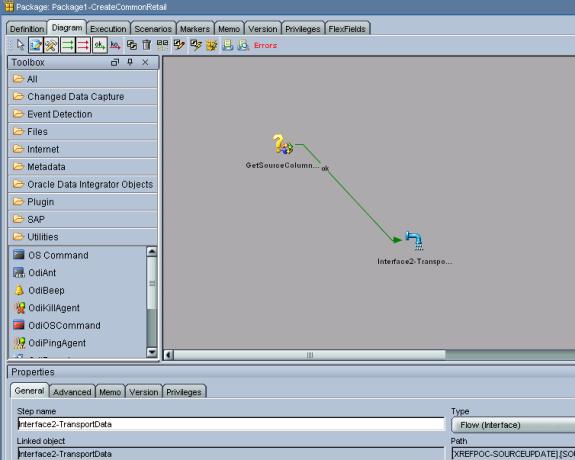This screenshot has height=460, width=575.
Task: Click the Path field
Action: click(x=513, y=453)
